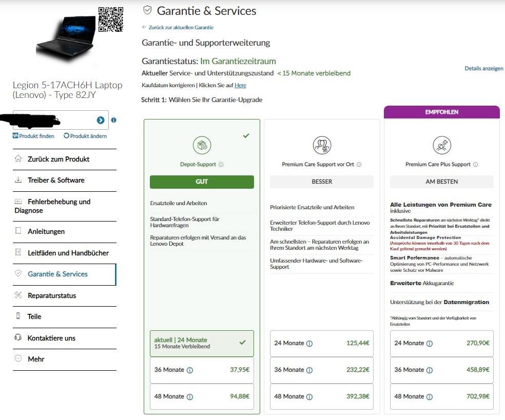Click the Here link to correct purchase date

click(x=240, y=85)
